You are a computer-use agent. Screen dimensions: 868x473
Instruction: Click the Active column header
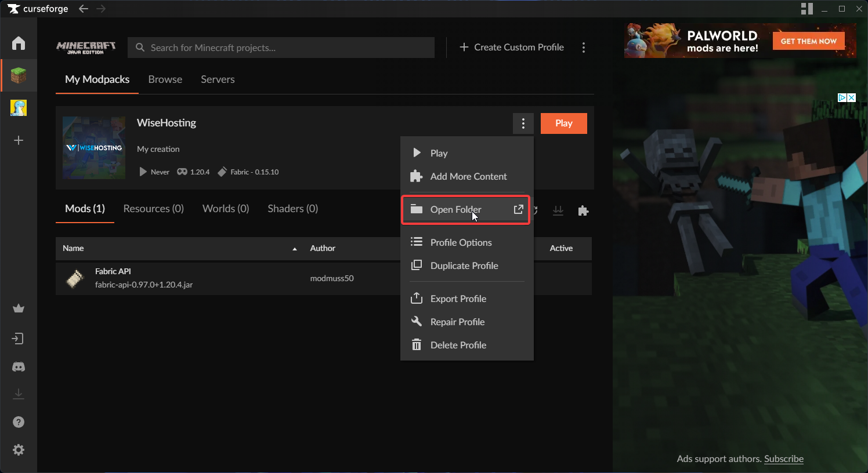click(561, 248)
